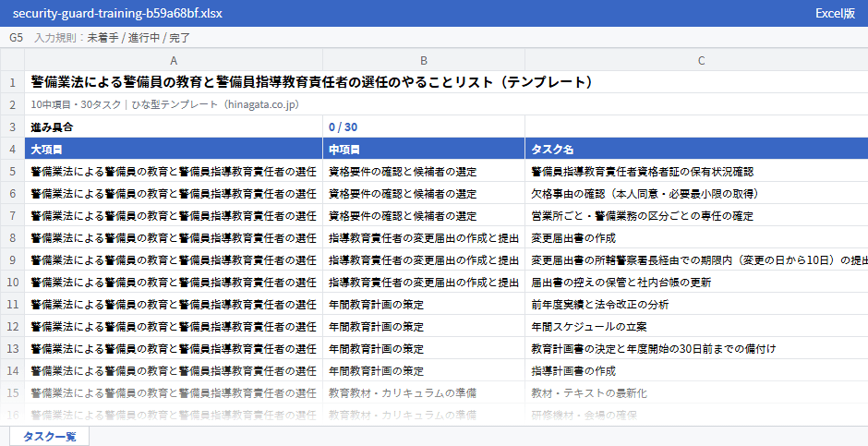
Task: Select cell 営業所ごと・警備業務の区分ごとの専任の確定
Action: click(x=696, y=215)
